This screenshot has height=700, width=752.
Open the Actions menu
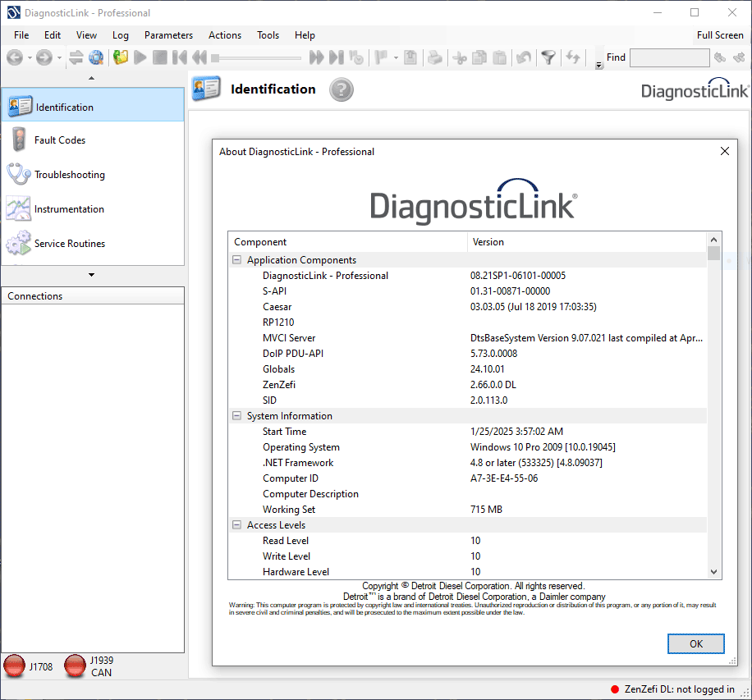coord(224,35)
